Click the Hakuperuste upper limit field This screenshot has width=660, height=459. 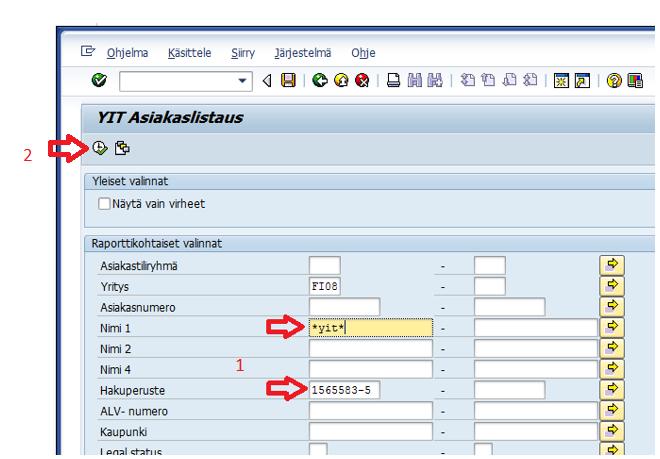(x=509, y=390)
